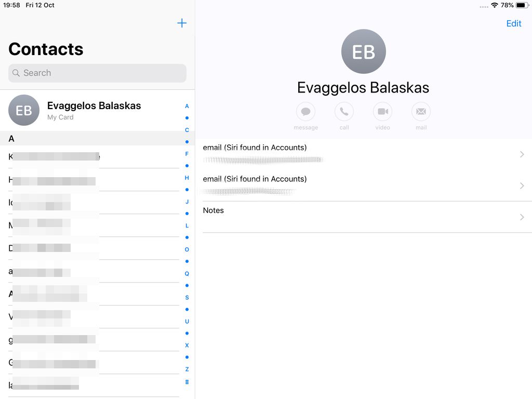
Task: Tap the search magnifier in the Contacts search bar
Action: tap(17, 73)
